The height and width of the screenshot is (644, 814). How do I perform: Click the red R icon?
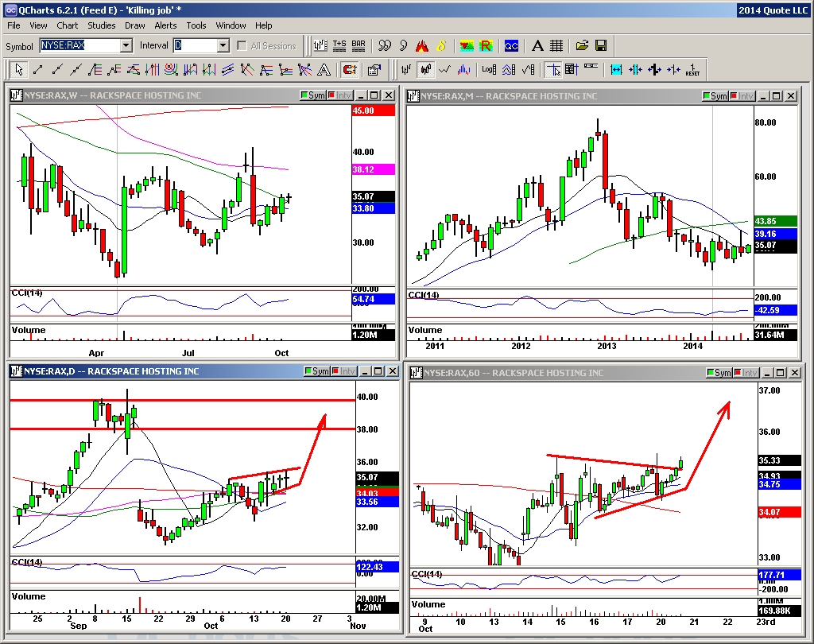tap(486, 45)
